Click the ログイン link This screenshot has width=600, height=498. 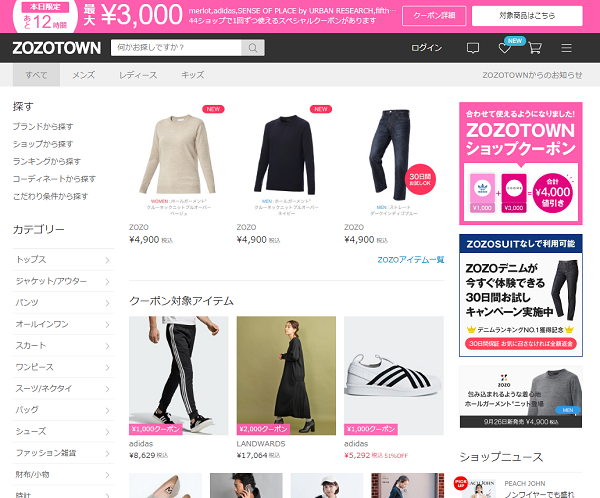(426, 48)
